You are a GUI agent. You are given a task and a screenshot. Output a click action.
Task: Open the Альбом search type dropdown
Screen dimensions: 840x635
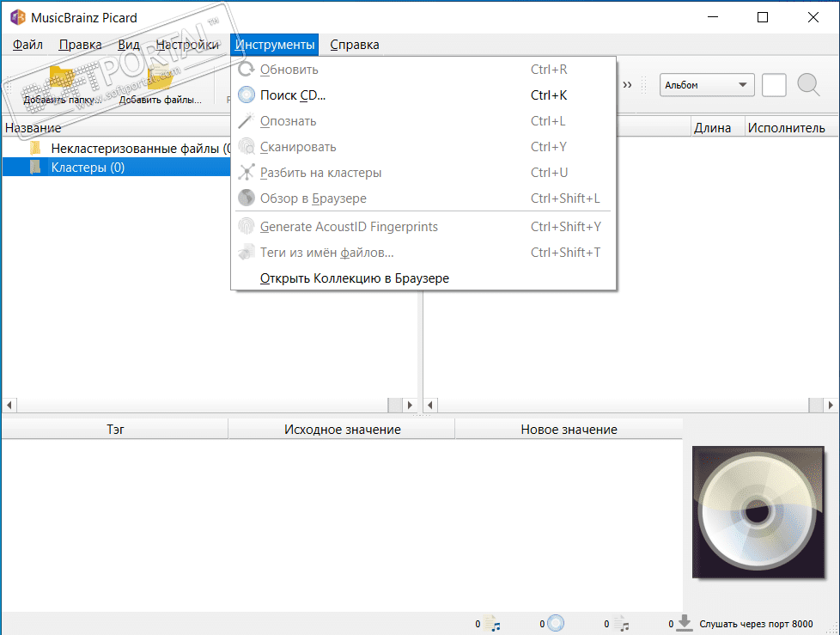pyautogui.click(x=707, y=85)
